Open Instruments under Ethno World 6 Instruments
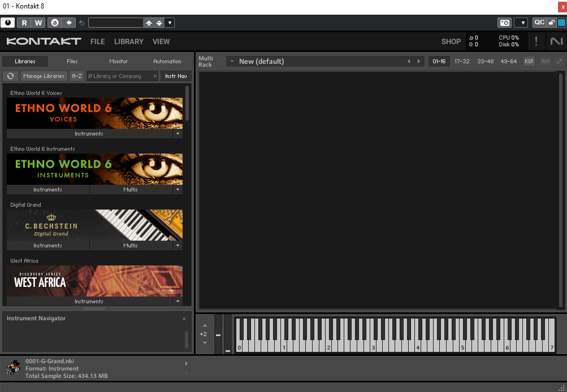567x392 pixels. pyautogui.click(x=47, y=190)
